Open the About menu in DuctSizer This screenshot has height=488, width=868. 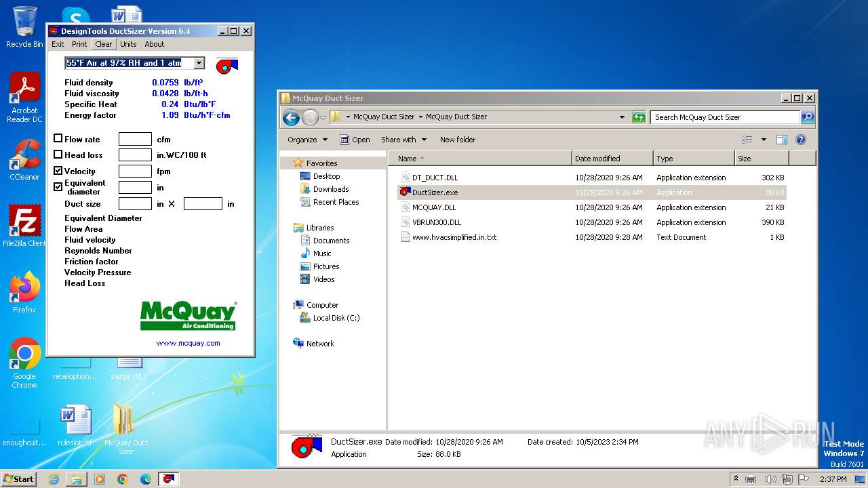155,44
